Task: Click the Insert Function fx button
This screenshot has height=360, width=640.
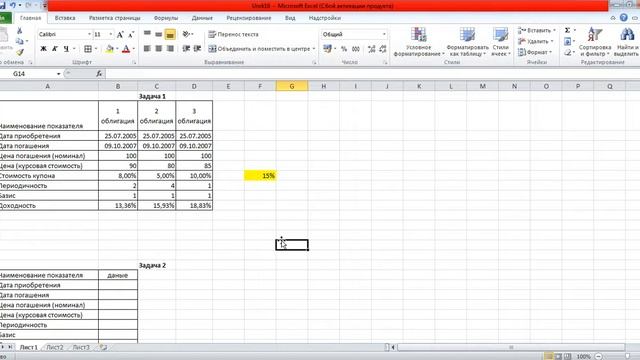Action: click(99, 74)
